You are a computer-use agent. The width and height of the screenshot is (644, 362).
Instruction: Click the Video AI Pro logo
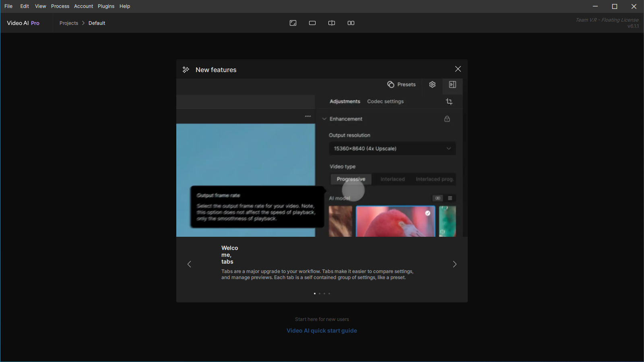pyautogui.click(x=23, y=23)
